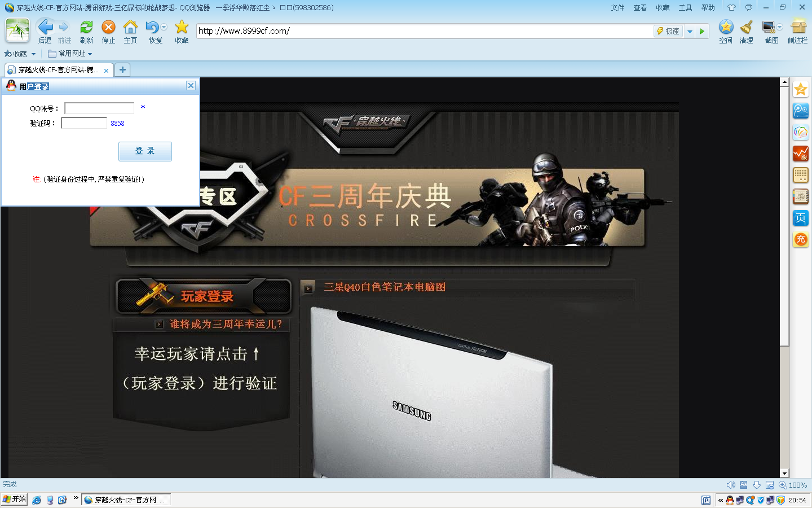
Task: Stop page loading with 停止 icon
Action: coord(108,27)
